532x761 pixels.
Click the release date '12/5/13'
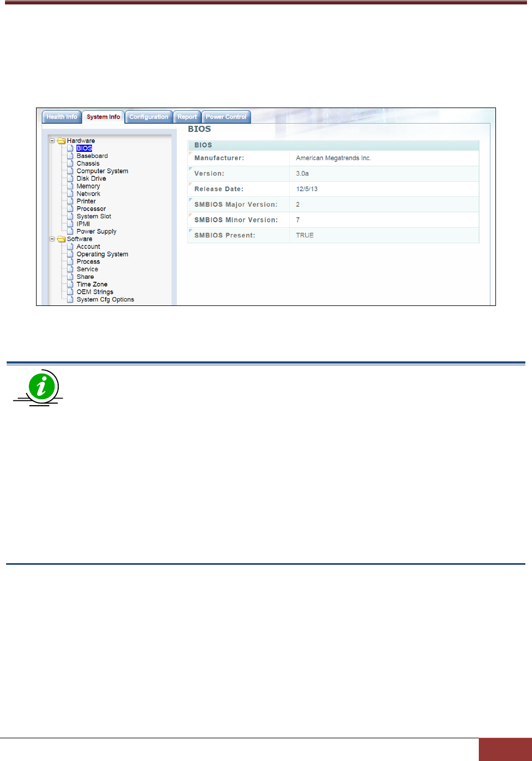(x=306, y=189)
